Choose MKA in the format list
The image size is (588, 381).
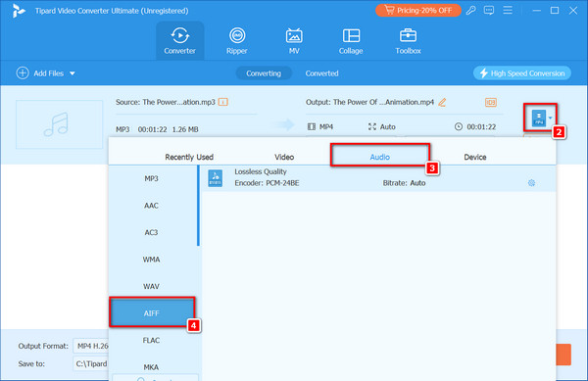(x=152, y=367)
